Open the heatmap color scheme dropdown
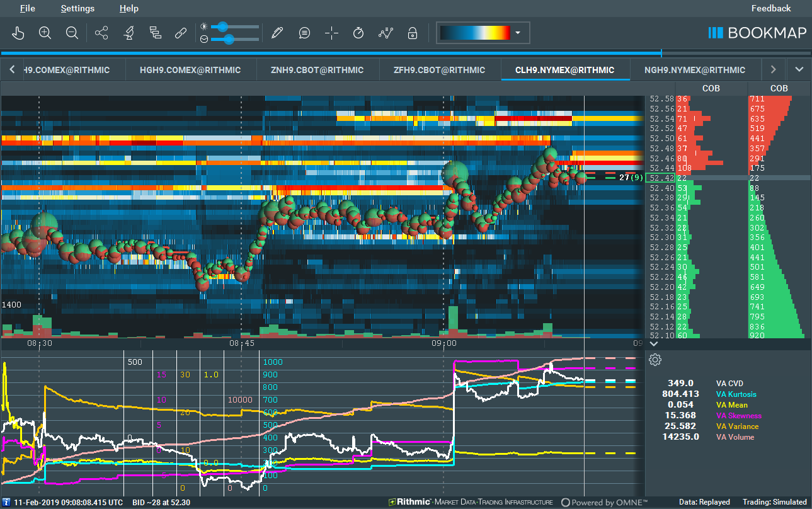Screen dimensions: 812x509 pyautogui.click(x=518, y=32)
